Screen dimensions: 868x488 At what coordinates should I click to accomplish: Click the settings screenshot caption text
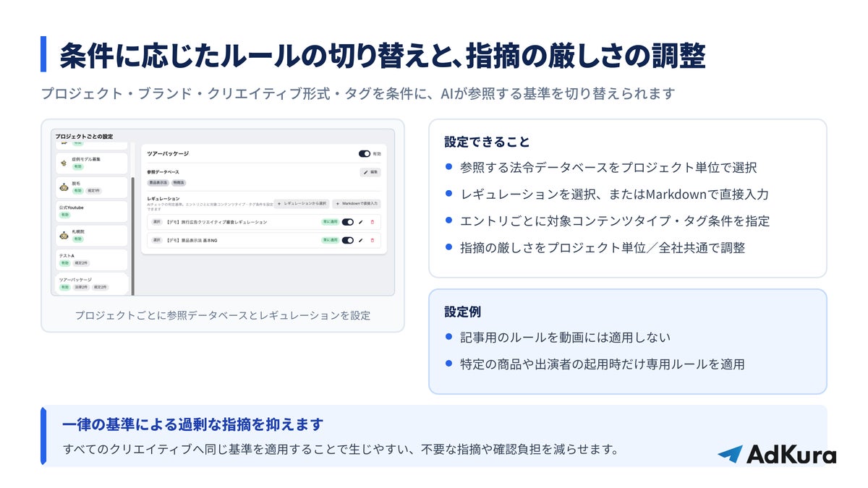(x=223, y=315)
